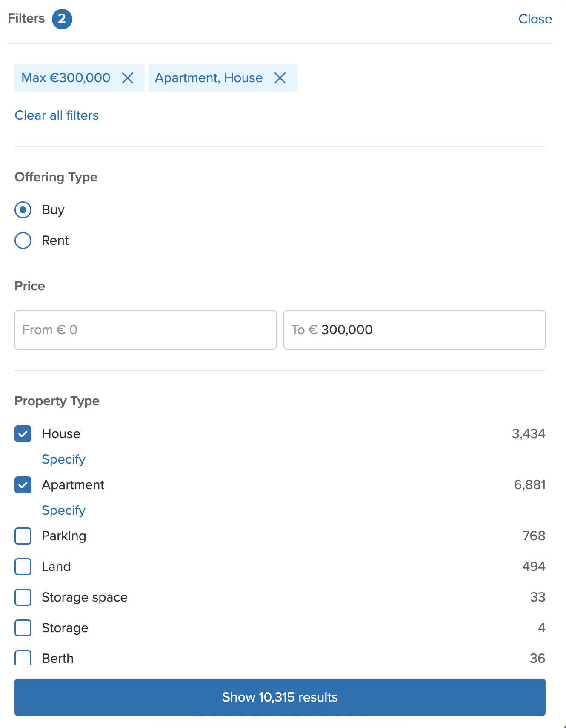The image size is (566, 728).
Task: Click the filters count badge
Action: point(62,19)
